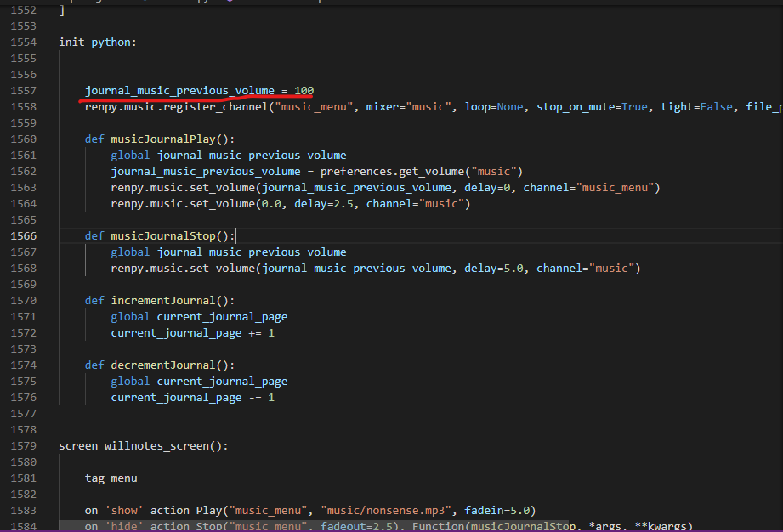Click preferences.get_volume("music") call
Image resolution: width=783 pixels, height=532 pixels.
coord(422,171)
